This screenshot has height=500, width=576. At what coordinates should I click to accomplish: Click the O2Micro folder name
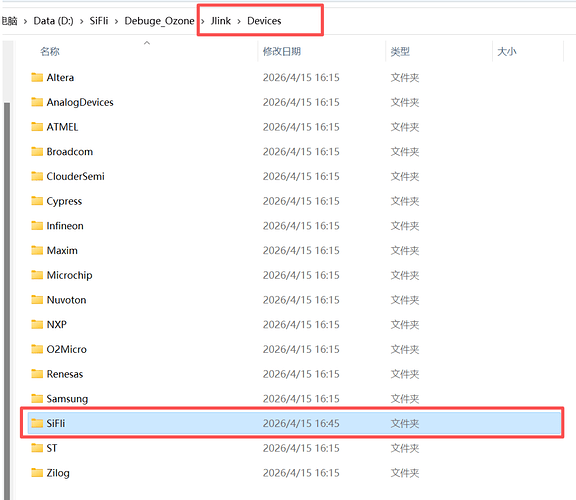click(67, 349)
